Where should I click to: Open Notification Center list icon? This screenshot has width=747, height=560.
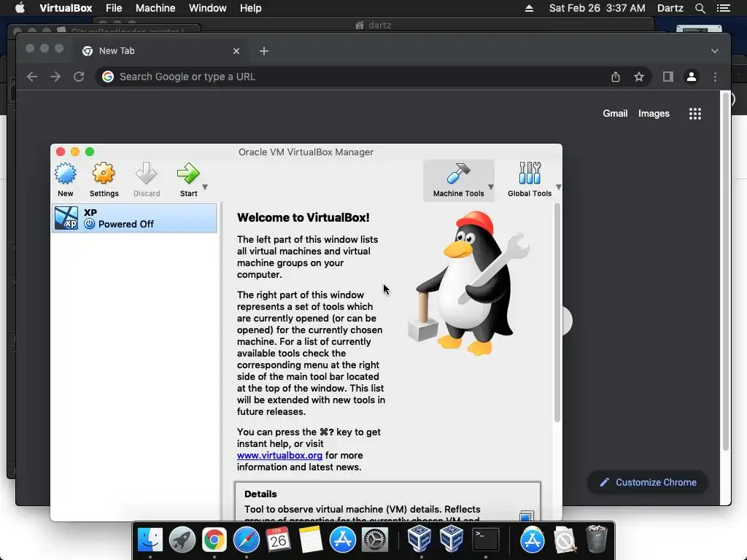pyautogui.click(x=724, y=8)
